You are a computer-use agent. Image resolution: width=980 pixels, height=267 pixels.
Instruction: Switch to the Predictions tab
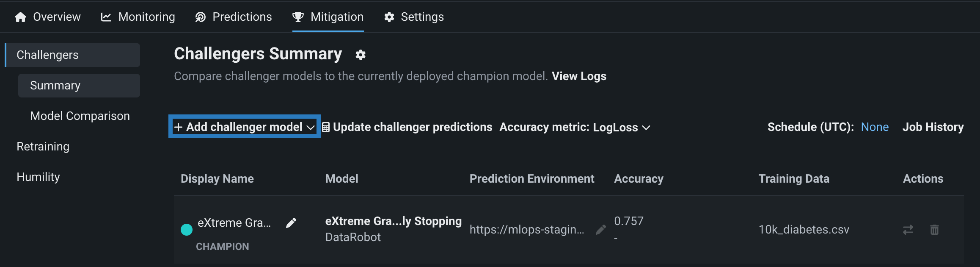tap(234, 17)
